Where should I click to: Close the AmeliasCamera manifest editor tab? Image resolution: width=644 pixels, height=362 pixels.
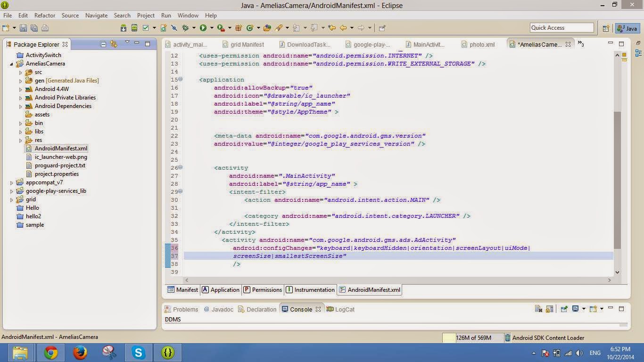(568, 44)
